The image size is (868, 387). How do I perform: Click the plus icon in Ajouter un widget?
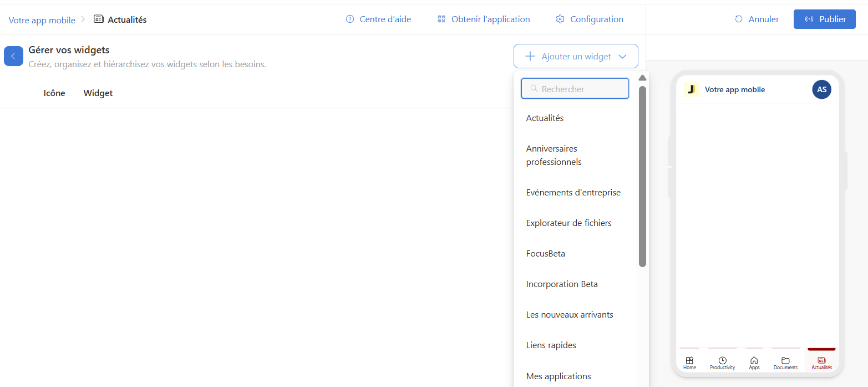point(530,56)
